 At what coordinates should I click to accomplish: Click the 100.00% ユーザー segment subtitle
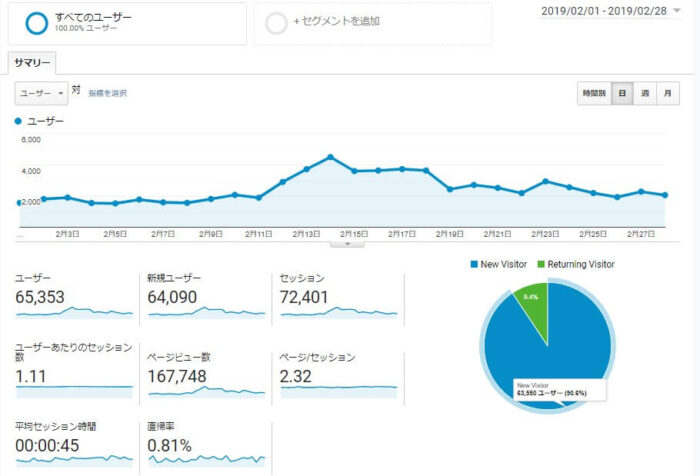click(86, 28)
